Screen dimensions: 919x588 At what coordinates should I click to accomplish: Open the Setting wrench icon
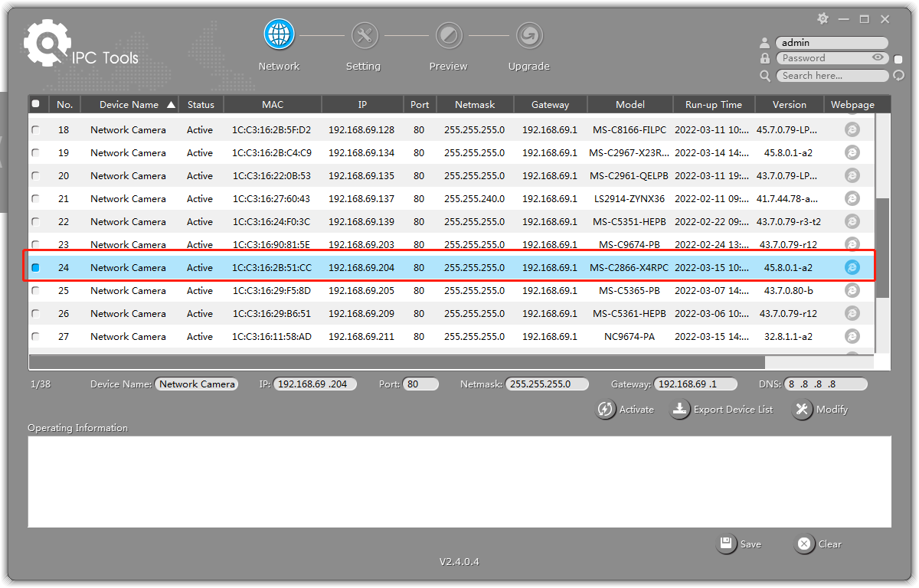[x=365, y=35]
